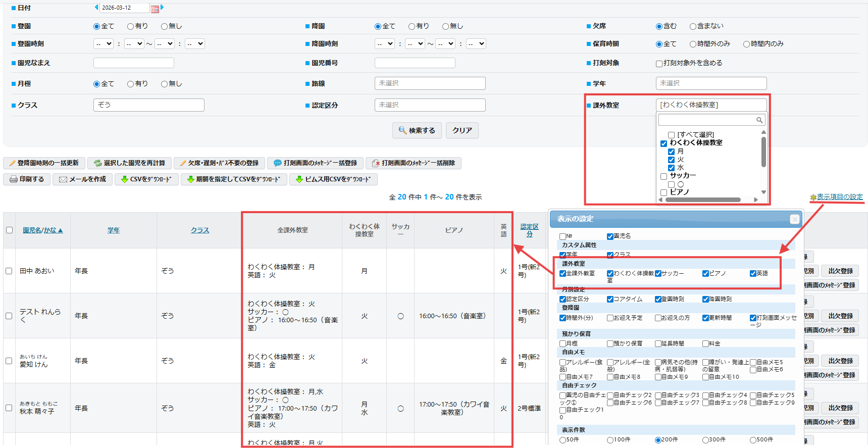Viewport: 868px width, 448px height.
Task: Click 出欠登録 button in 秋本 萌々子 row
Action: tap(841, 408)
